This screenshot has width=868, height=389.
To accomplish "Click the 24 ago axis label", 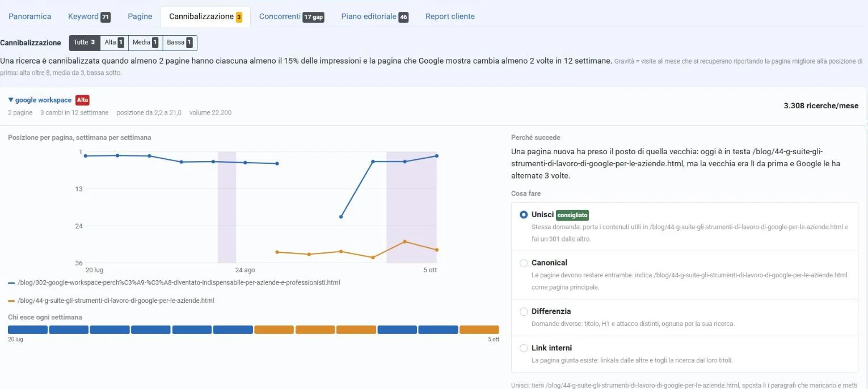I will coord(245,270).
